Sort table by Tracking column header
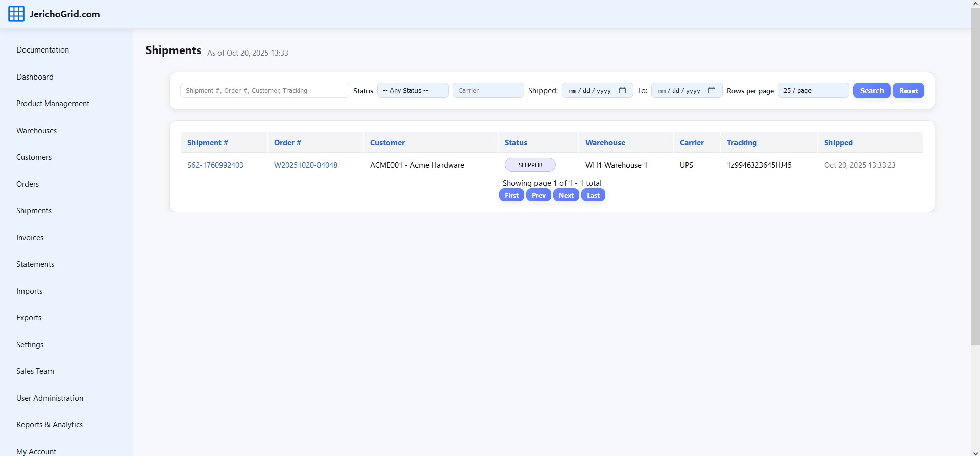980x456 pixels. (x=741, y=143)
